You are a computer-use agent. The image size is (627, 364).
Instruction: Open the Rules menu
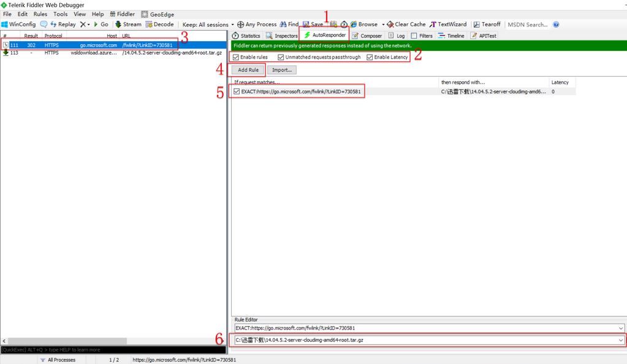click(x=40, y=14)
